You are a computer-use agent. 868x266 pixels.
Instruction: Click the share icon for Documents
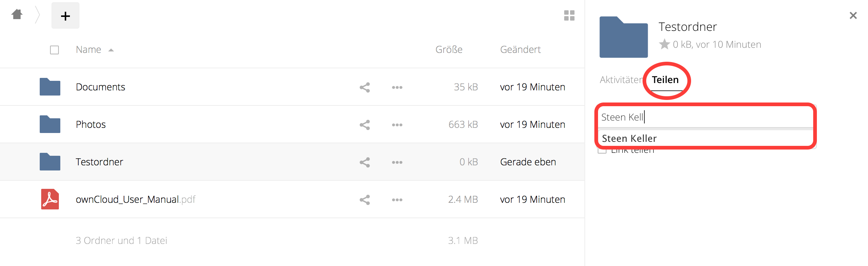coord(364,87)
